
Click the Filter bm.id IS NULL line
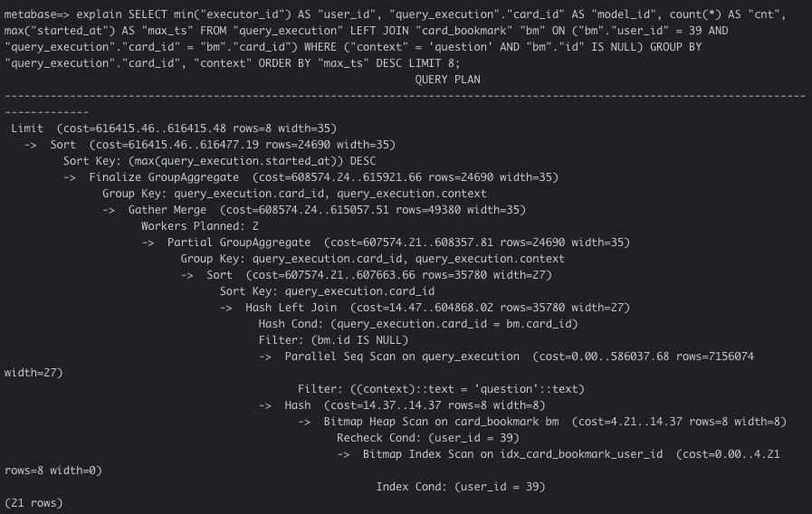(333, 340)
